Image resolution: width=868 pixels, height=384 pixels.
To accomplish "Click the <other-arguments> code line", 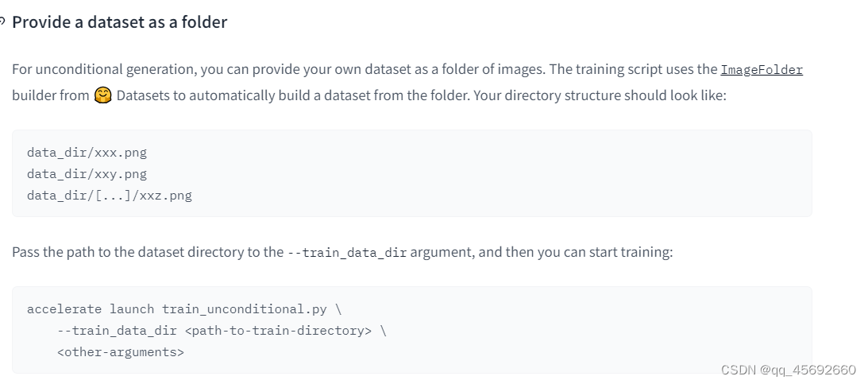I will pos(120,352).
